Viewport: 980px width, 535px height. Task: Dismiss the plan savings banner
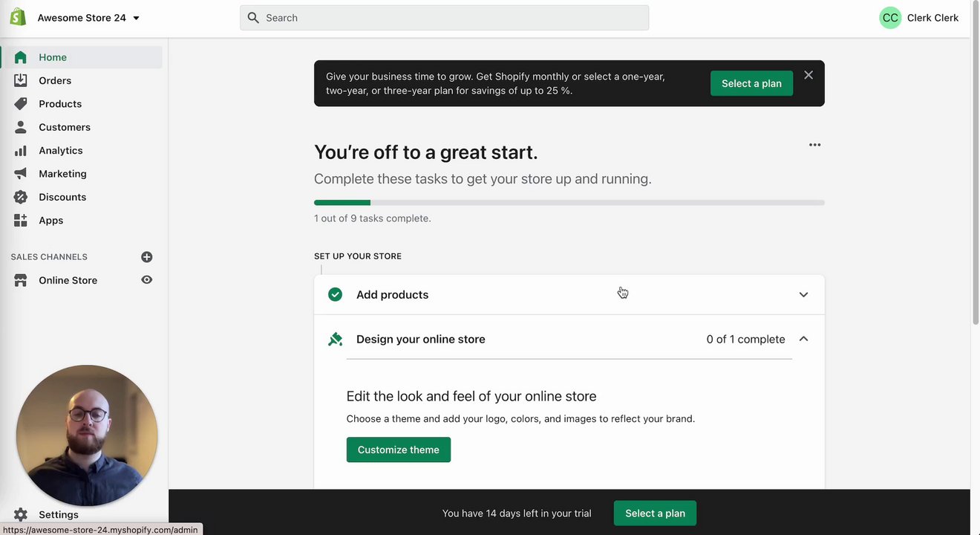click(x=808, y=75)
